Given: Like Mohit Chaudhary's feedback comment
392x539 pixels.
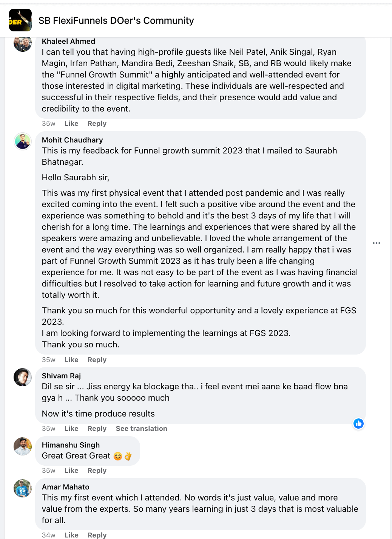Looking at the screenshot, I should pyautogui.click(x=71, y=360).
